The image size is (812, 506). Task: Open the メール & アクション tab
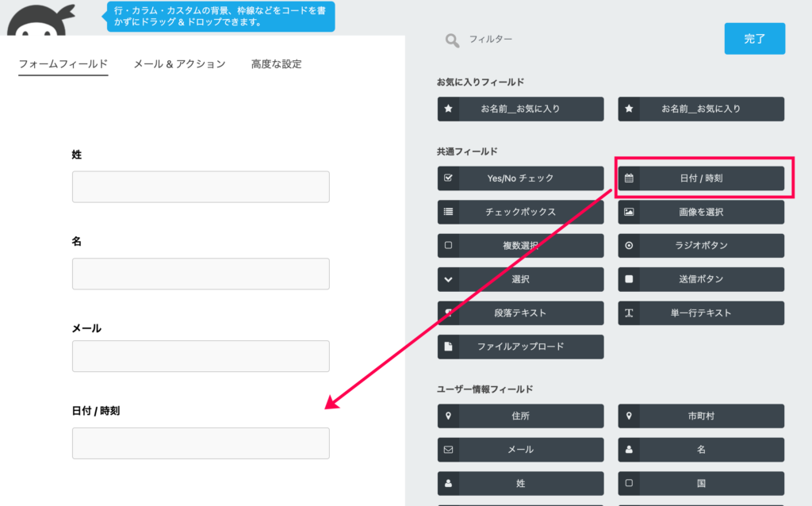click(180, 64)
